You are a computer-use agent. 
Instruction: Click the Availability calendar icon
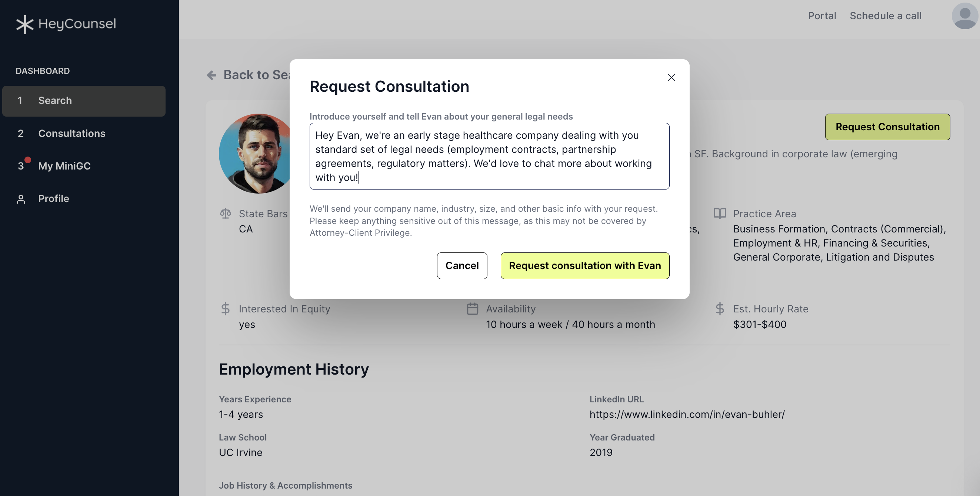[472, 309]
